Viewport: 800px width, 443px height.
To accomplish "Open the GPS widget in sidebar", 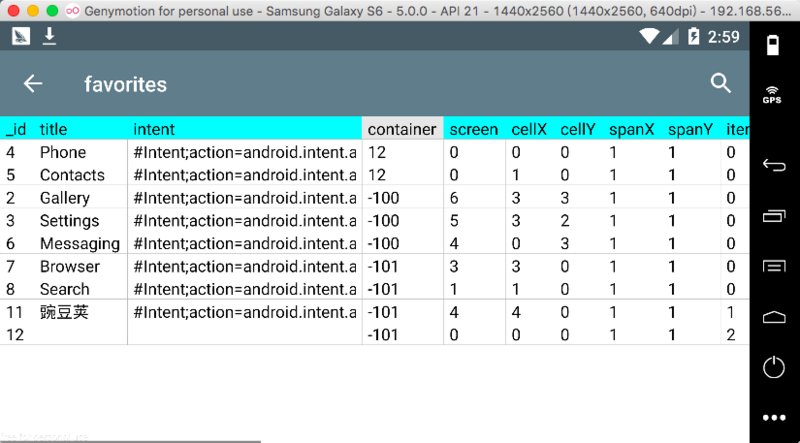I will pyautogui.click(x=772, y=94).
